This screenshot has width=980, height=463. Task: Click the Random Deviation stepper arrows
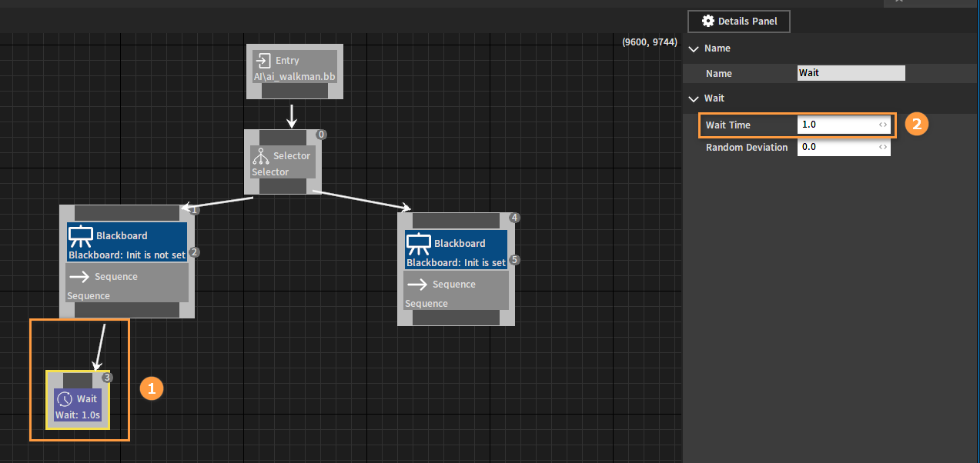tap(883, 147)
